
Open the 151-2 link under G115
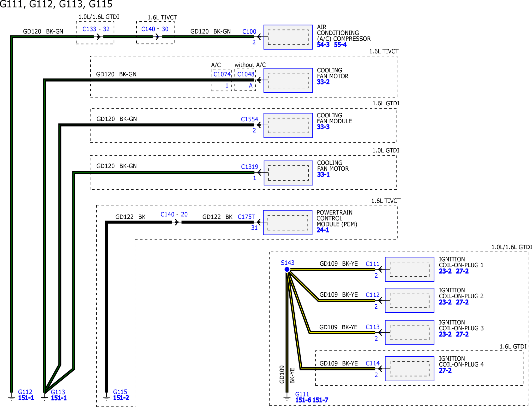tap(121, 398)
